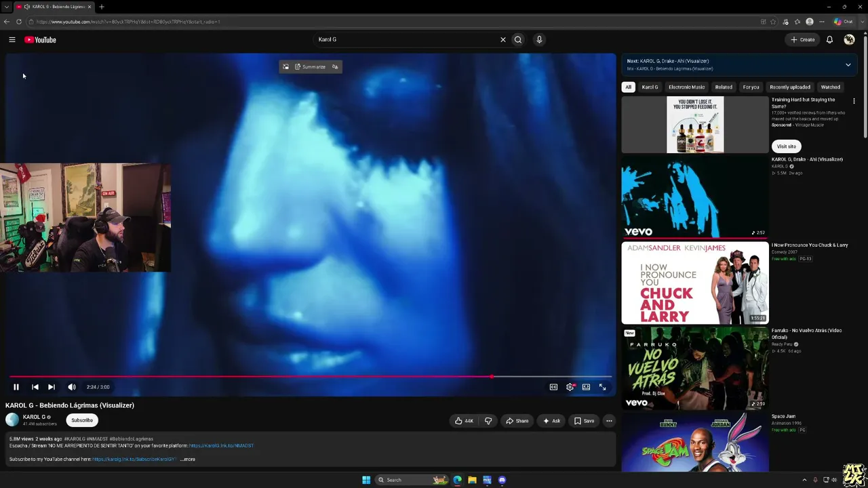Show Related videos chip
Viewport: 868px width, 488px height.
724,87
